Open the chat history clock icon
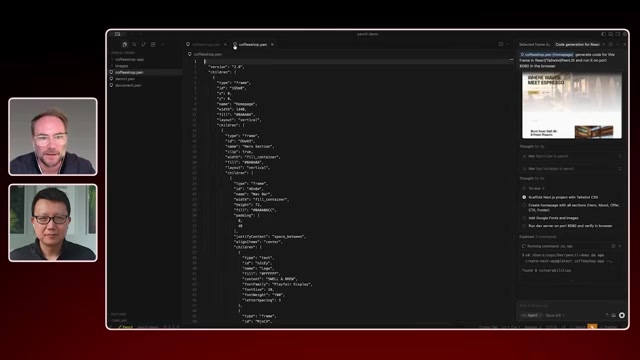Image resolution: width=640 pixels, height=360 pixels. pos(611,44)
